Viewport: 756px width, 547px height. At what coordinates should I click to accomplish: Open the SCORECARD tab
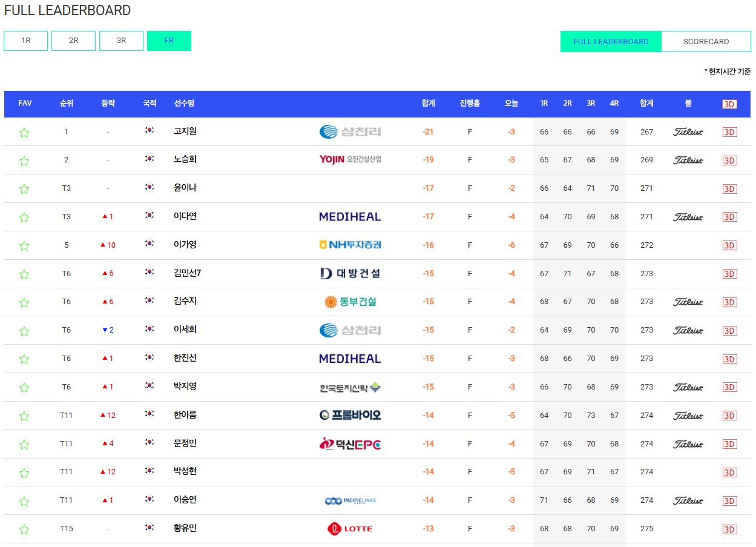coord(706,41)
